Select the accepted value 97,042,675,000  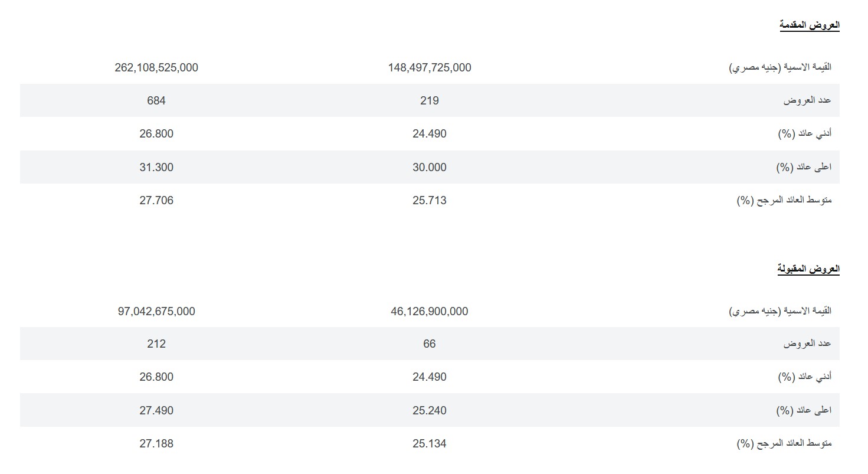[156, 311]
